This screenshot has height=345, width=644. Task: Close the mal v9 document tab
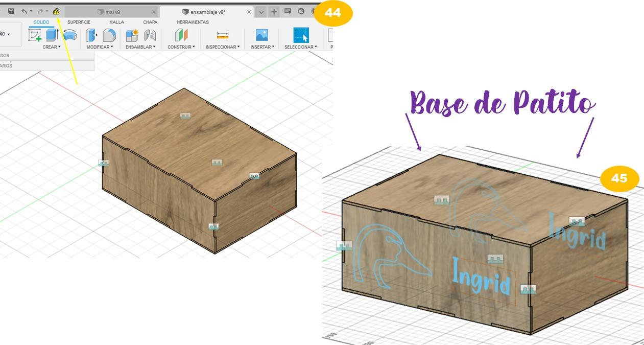(x=154, y=12)
